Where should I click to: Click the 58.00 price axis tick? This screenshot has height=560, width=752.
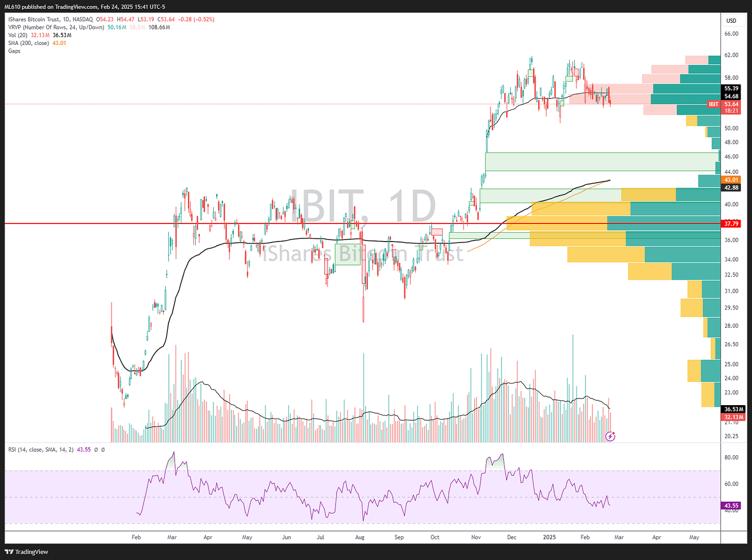(731, 78)
